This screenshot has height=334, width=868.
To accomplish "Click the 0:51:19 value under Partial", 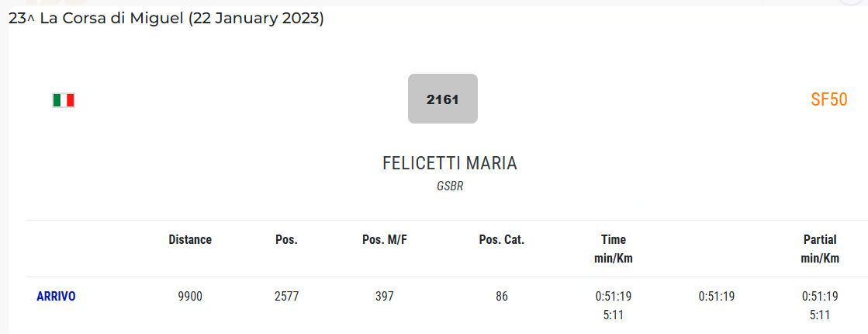I will pyautogui.click(x=820, y=296).
